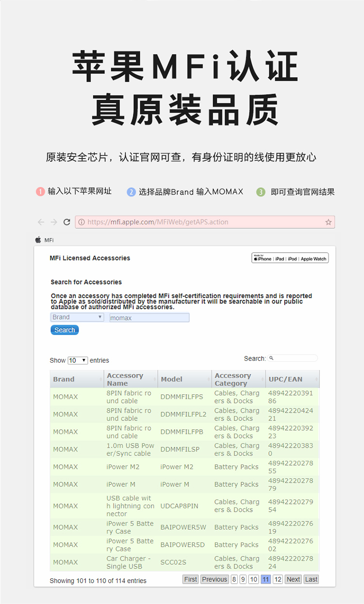The image size is (364, 604).
Task: Select model cell DDMMFILFPS
Action: [182, 397]
